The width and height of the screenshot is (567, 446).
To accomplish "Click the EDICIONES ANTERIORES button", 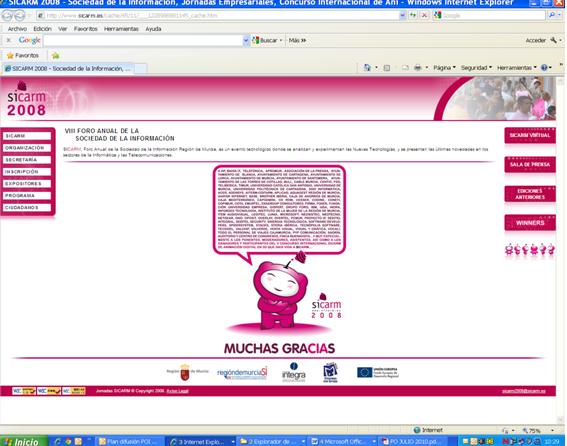I will coord(530,194).
